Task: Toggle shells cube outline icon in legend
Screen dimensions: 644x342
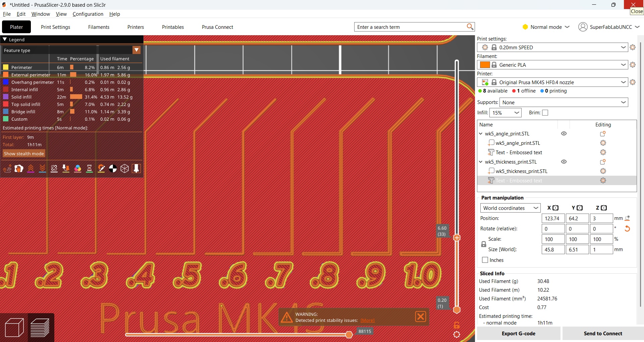Action: click(124, 168)
